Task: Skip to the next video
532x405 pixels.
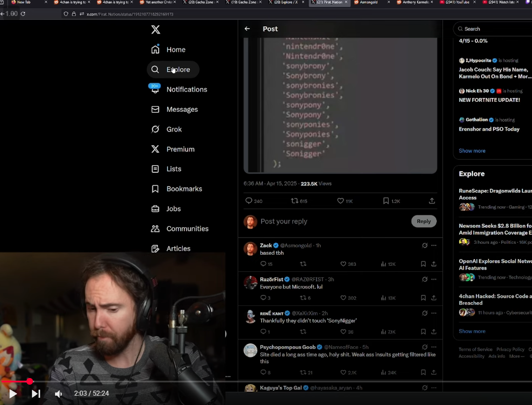Action: (x=36, y=394)
